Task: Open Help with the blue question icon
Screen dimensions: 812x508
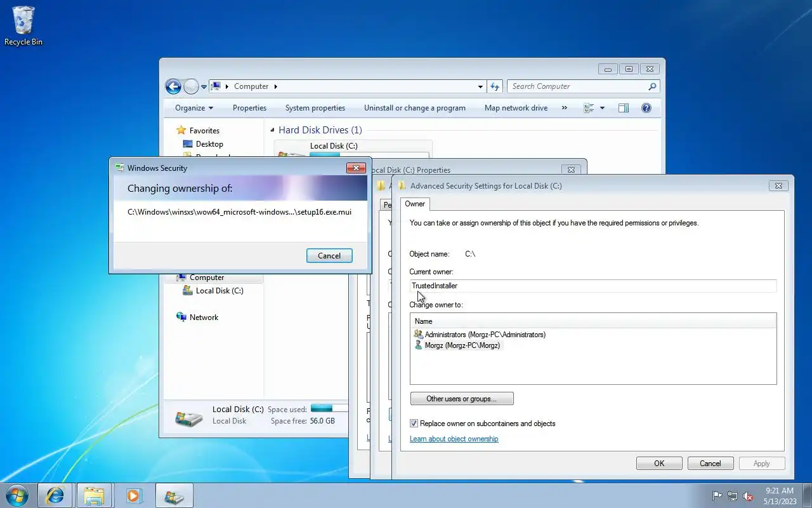Action: (646, 108)
